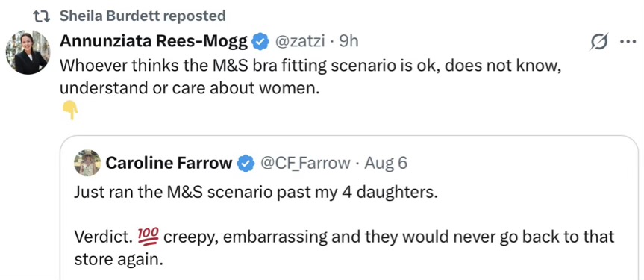This screenshot has height=280, width=644.
Task: Open Caroline Farrow's avatar in quoted tweet
Action: pos(87,163)
